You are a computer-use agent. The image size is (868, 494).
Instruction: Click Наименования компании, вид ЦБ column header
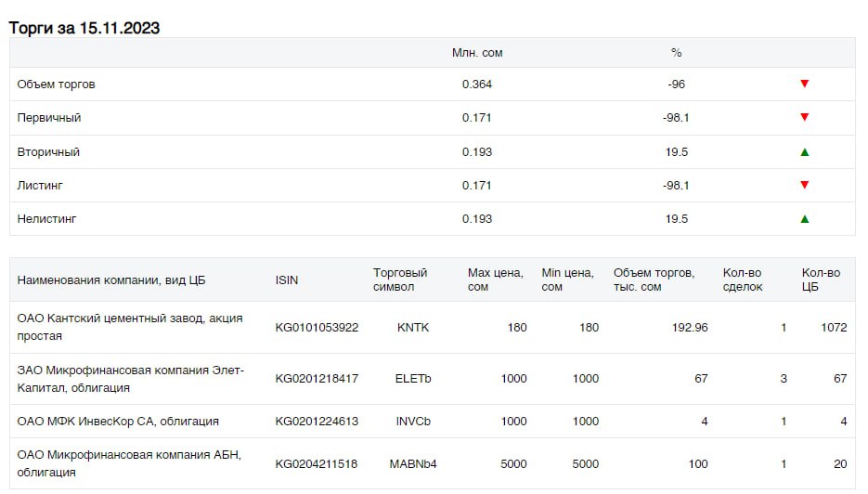(x=111, y=279)
